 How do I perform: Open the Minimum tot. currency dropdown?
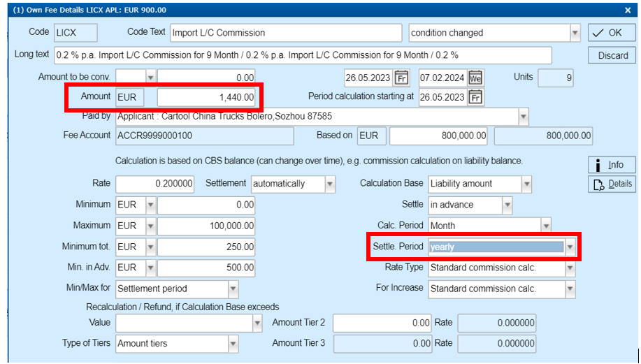[151, 247]
